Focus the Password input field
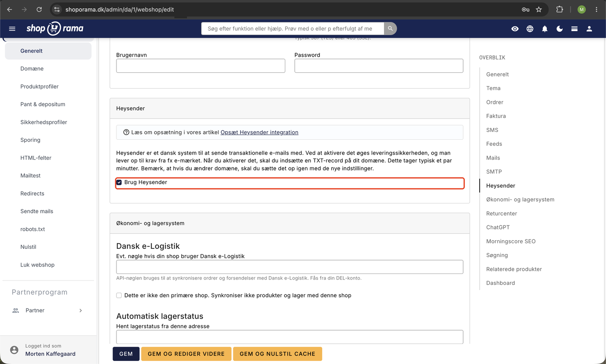606x364 pixels. pyautogui.click(x=379, y=66)
